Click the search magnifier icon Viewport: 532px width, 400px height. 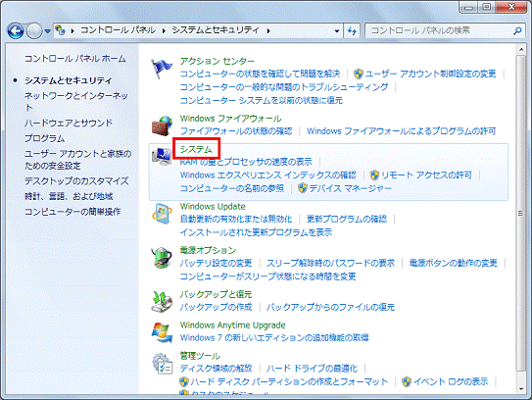point(517,31)
